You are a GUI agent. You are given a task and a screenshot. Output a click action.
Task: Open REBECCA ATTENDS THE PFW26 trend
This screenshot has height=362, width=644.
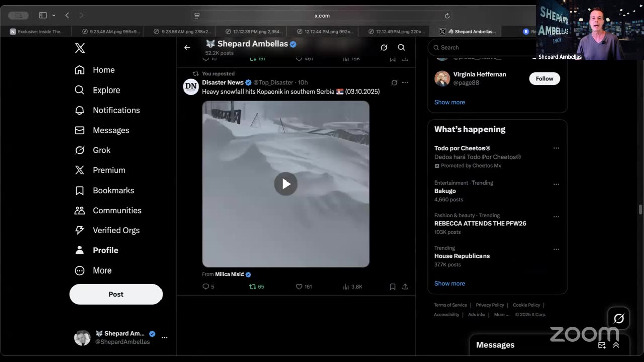(480, 224)
